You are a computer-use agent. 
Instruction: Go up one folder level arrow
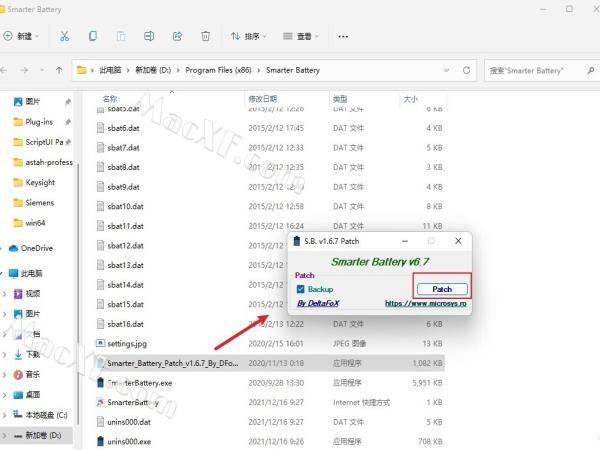tap(59, 70)
